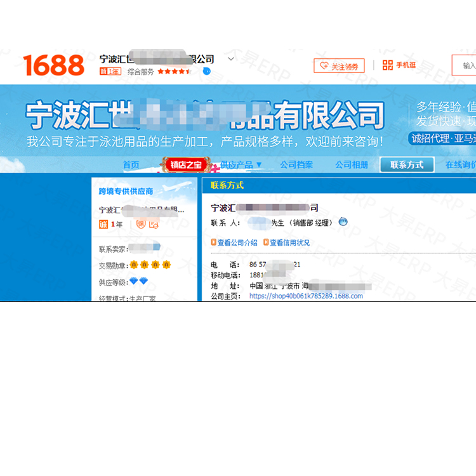Click the last 交易勋章 medal icon

pyautogui.click(x=166, y=265)
